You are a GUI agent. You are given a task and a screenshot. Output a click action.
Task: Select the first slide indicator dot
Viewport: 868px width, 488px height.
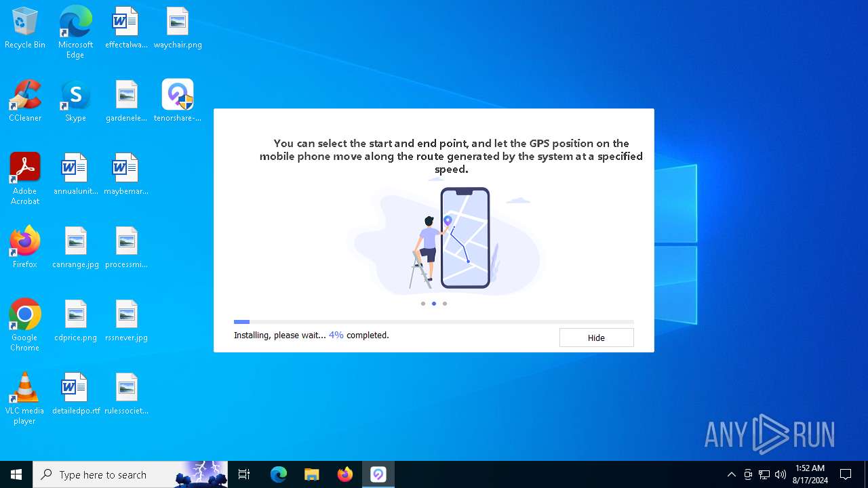coord(423,304)
